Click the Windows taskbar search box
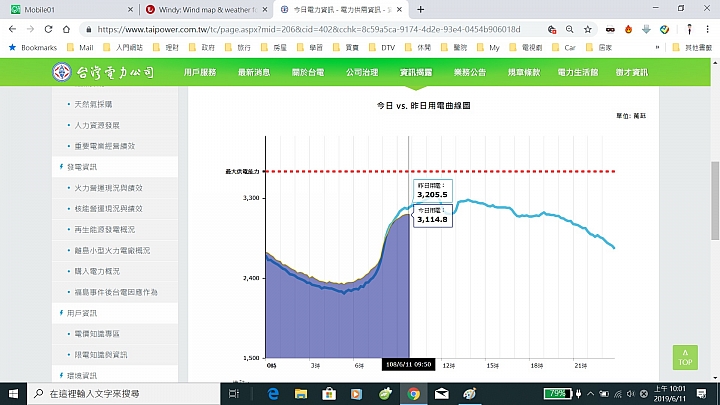The image size is (720, 405). tap(124, 394)
